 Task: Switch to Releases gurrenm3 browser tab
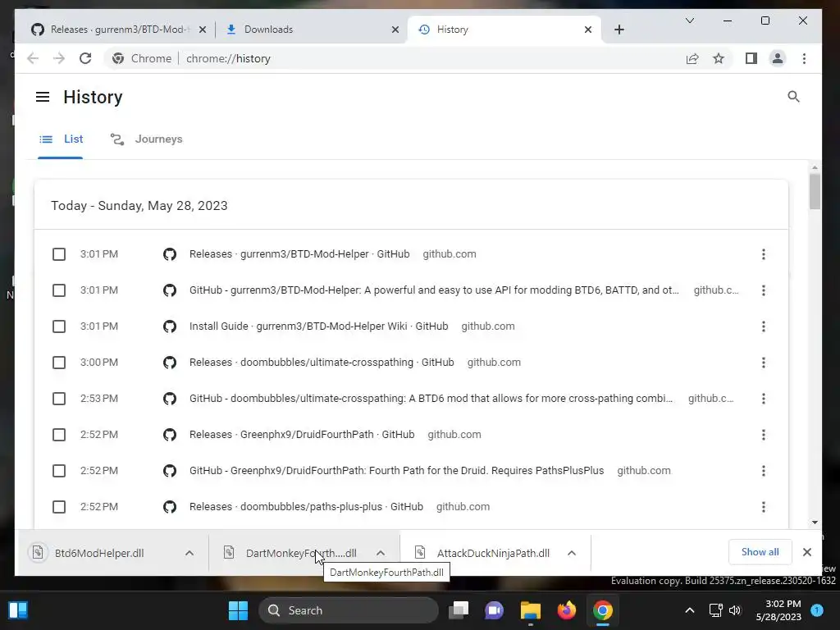pyautogui.click(x=120, y=30)
